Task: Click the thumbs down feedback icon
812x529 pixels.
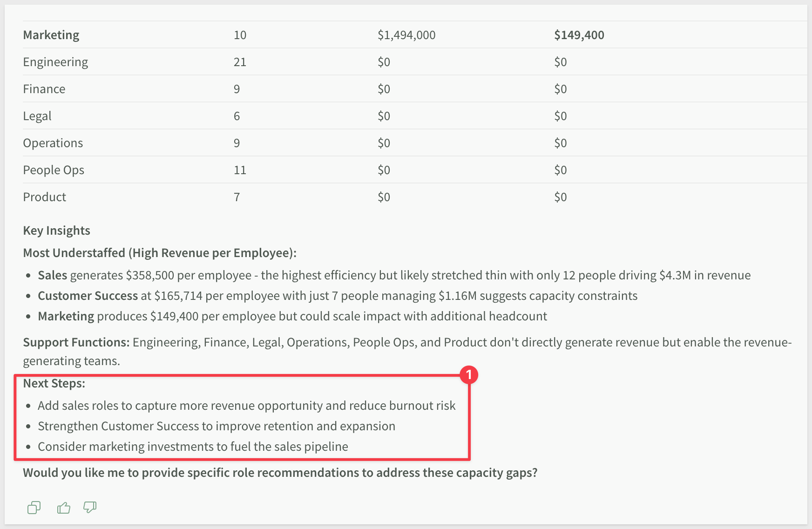Action: click(x=90, y=507)
